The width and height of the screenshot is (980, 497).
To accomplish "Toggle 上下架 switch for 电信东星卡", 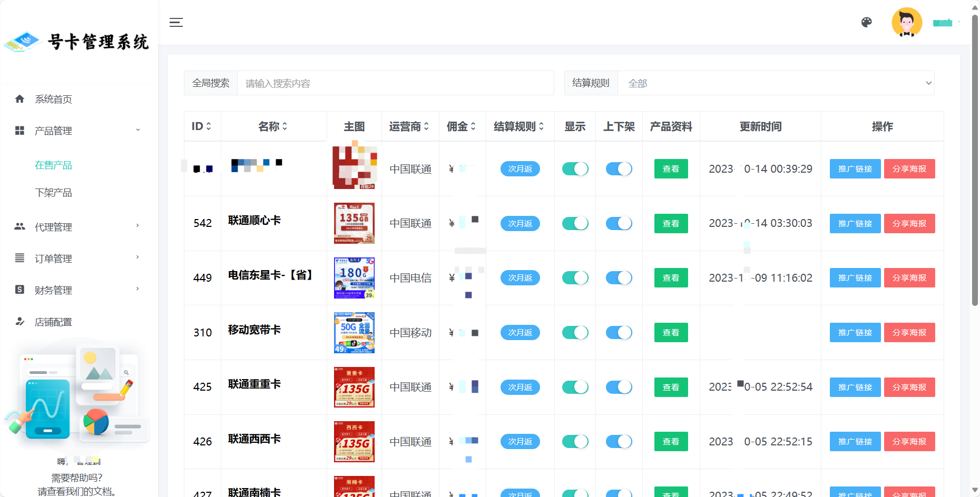I will (619, 277).
